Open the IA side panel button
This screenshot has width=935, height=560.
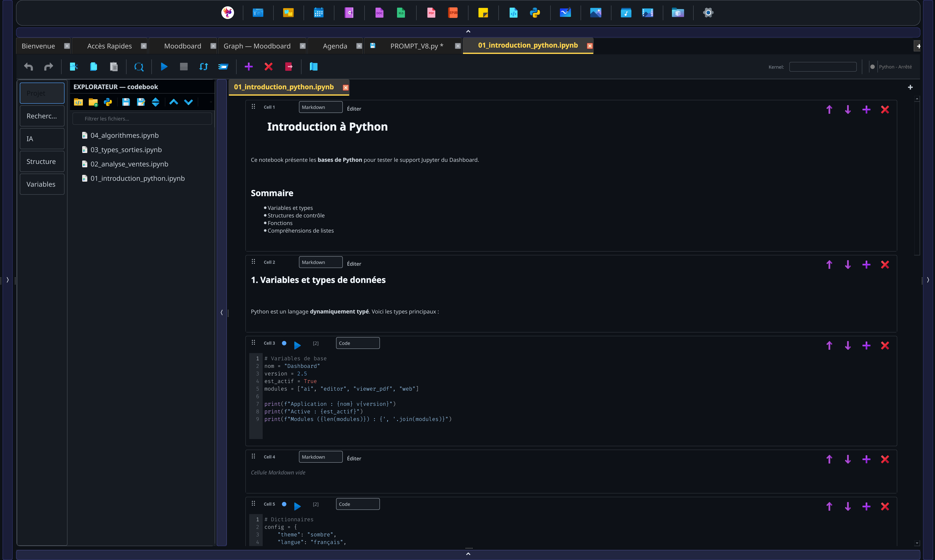pos(42,139)
